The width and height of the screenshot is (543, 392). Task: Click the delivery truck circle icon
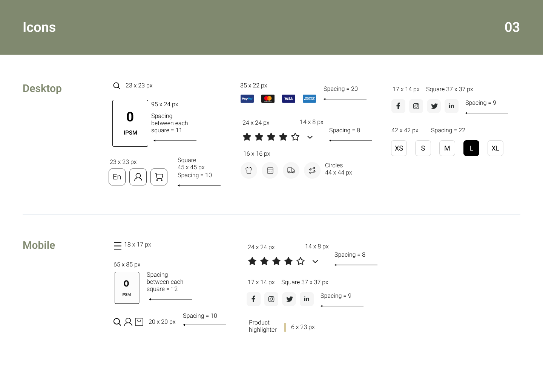pos(291,170)
